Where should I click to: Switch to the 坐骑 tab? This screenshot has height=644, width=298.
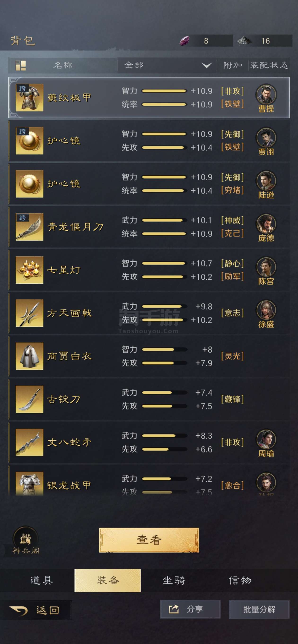(x=174, y=580)
